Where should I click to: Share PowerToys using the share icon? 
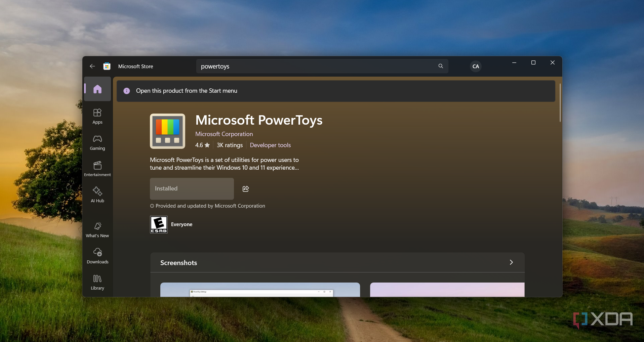tap(246, 189)
